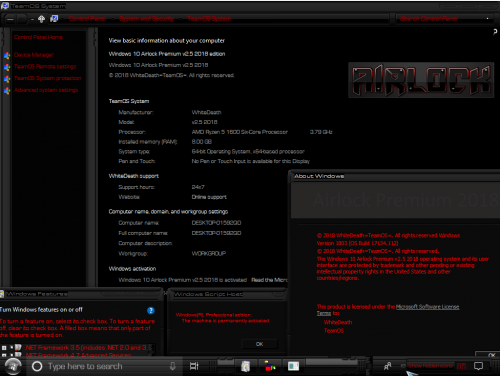Click the red AA tray indicator
Screen dimensions: 500x376
(461, 366)
